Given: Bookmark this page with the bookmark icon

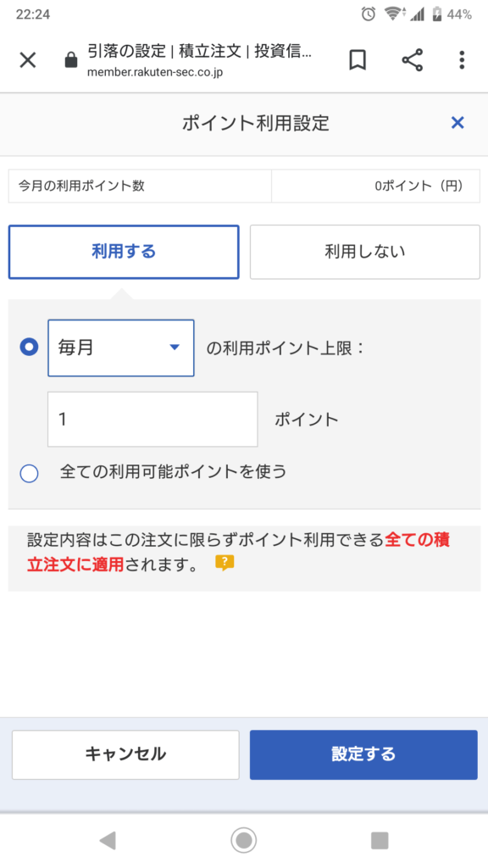Looking at the screenshot, I should (x=358, y=60).
